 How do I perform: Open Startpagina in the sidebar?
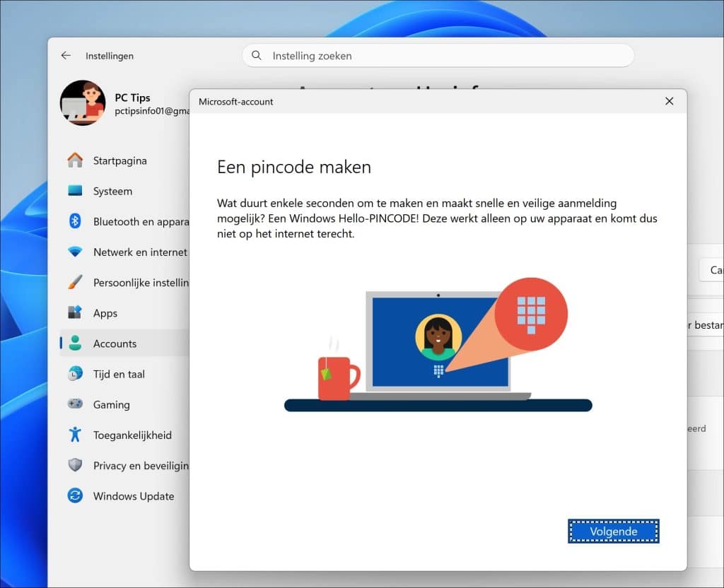click(x=124, y=160)
